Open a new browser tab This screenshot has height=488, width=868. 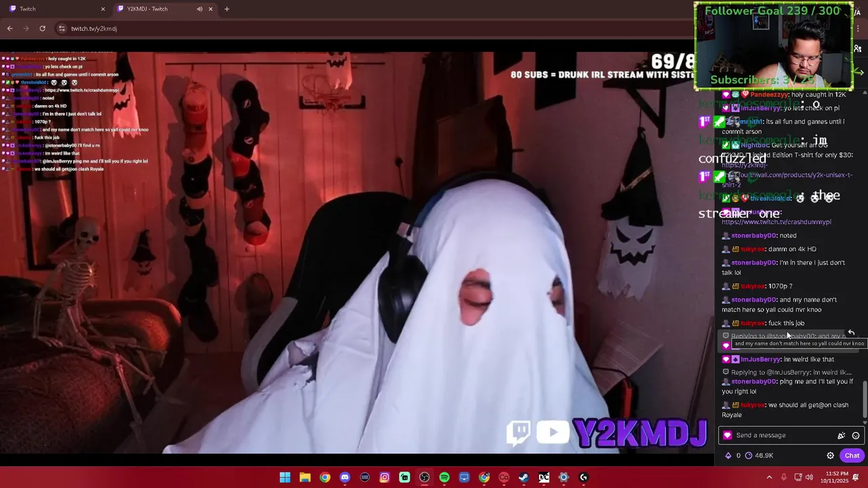[226, 9]
